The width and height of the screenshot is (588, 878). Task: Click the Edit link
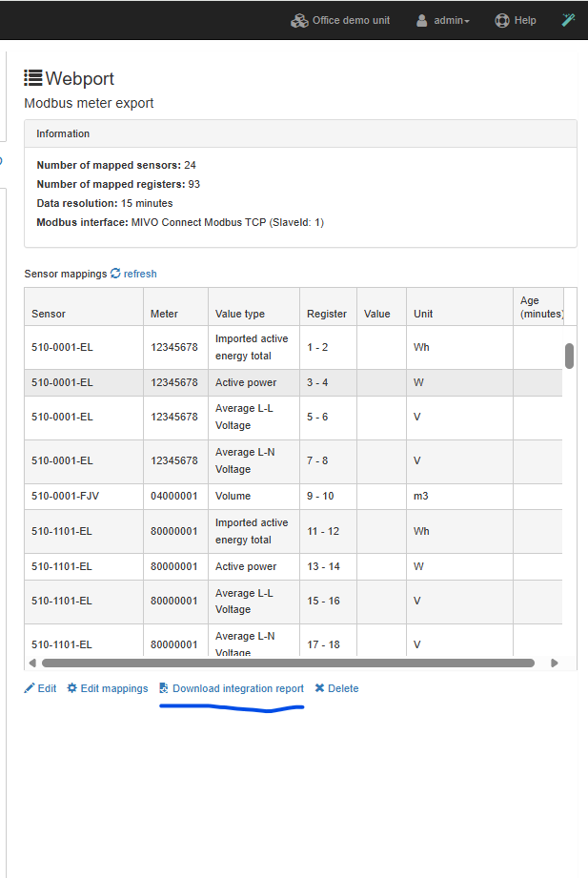click(x=40, y=688)
